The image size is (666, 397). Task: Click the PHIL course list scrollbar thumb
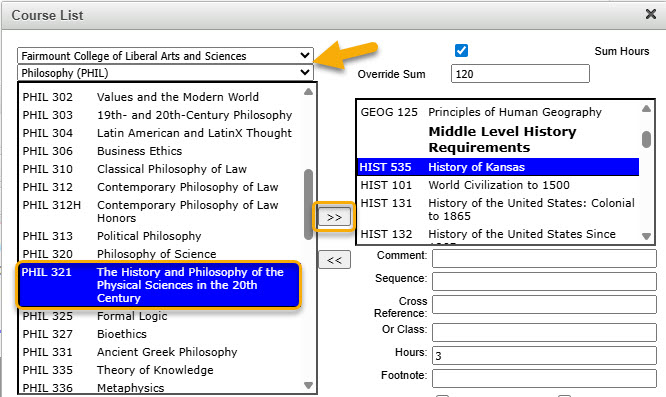coord(309,204)
